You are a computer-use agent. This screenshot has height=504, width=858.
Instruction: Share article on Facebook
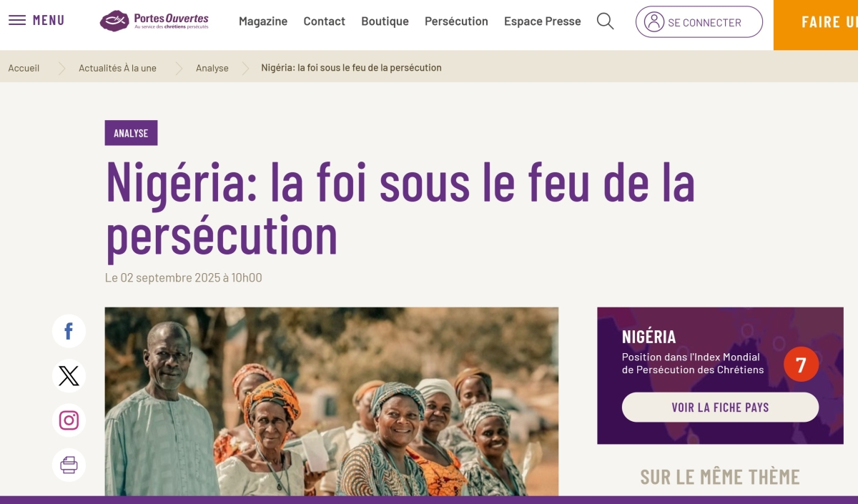[69, 331]
